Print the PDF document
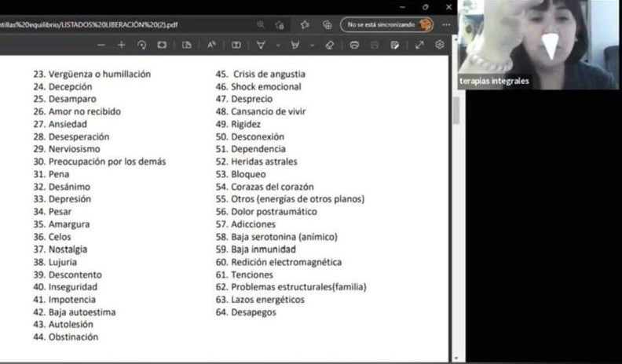Viewport: 622px width, 364px height. 355,45
